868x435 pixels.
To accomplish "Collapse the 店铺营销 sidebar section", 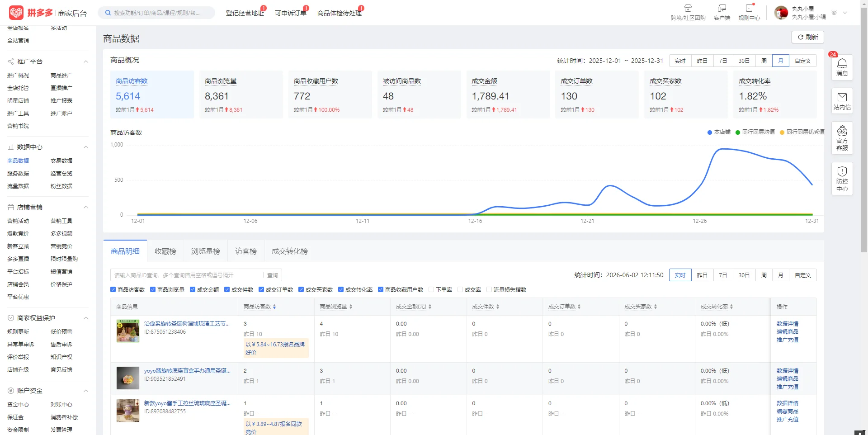I will pos(85,207).
